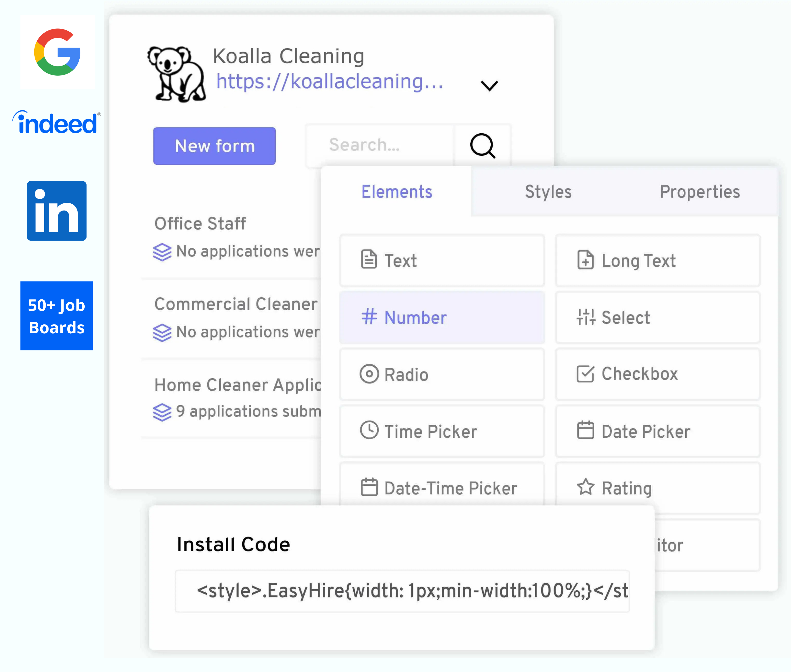791x672 pixels.
Task: Click the LinkedIn logo icon
Action: point(57,211)
